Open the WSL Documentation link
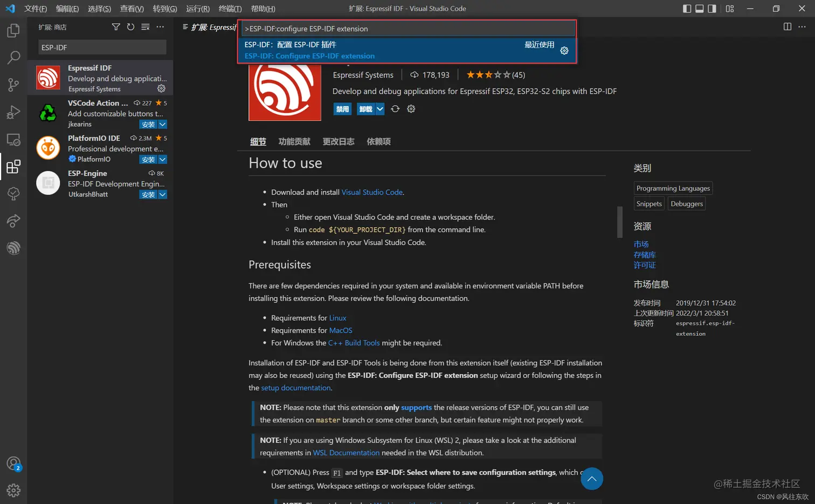 point(346,453)
